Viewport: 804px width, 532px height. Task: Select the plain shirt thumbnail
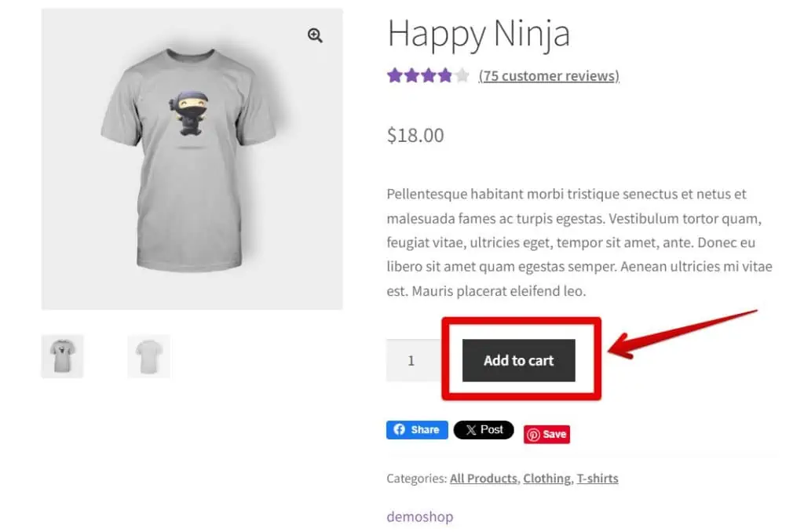[x=148, y=355]
